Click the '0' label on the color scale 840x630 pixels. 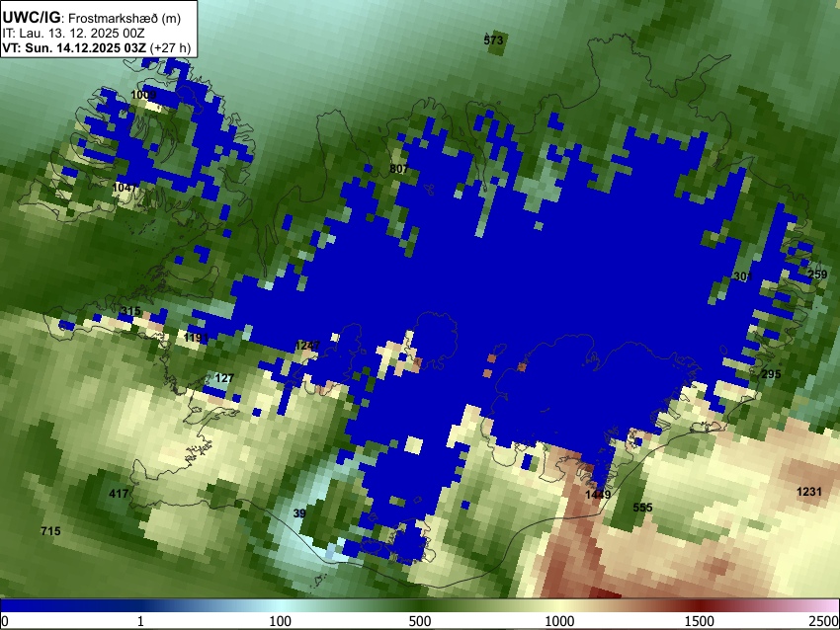tap(5, 621)
